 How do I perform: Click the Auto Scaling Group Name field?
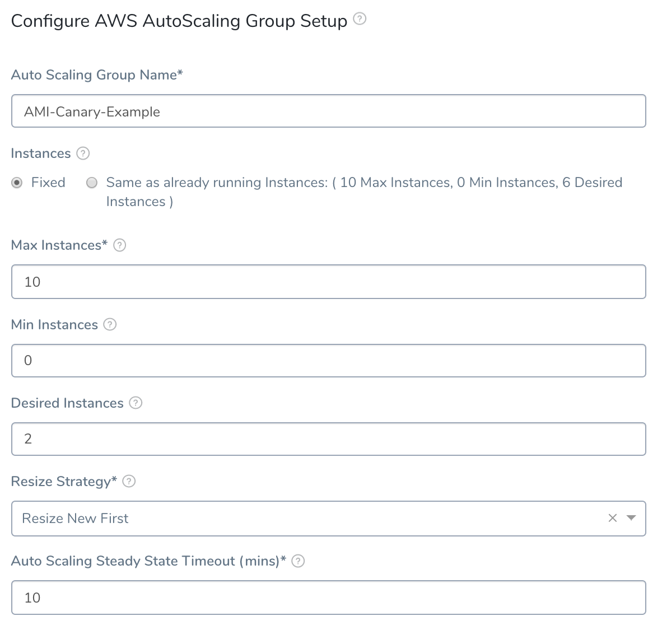pyautogui.click(x=328, y=111)
